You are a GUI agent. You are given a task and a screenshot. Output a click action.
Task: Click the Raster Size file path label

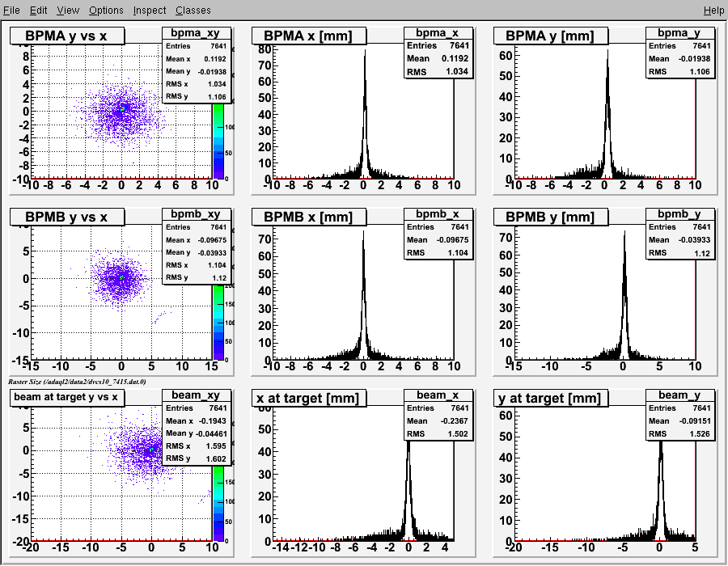77,382
